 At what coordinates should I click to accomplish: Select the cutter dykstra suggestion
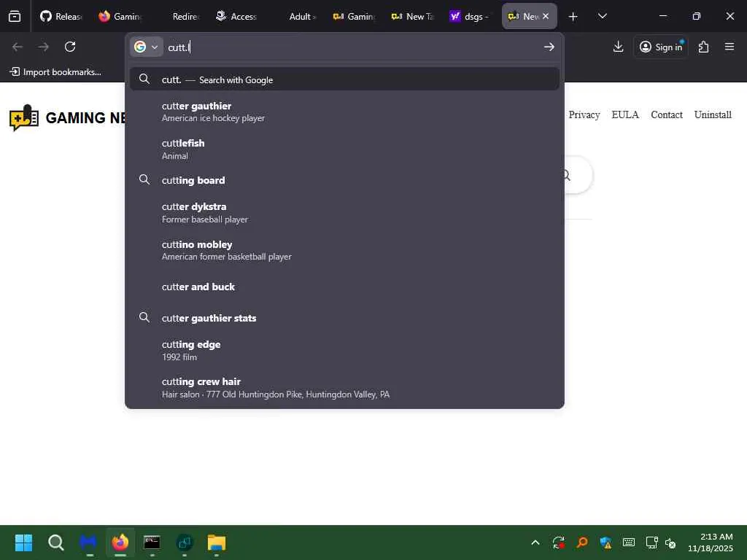pos(344,212)
